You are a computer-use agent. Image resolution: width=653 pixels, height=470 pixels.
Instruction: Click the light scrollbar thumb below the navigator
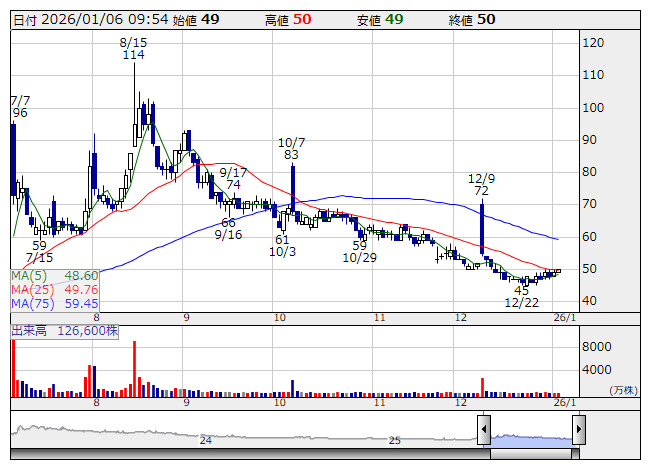click(x=530, y=454)
